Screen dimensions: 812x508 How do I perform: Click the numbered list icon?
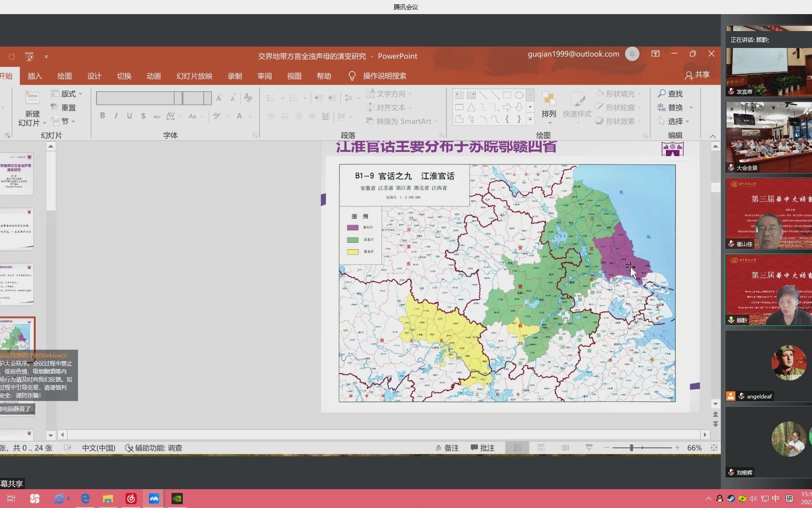tap(294, 98)
